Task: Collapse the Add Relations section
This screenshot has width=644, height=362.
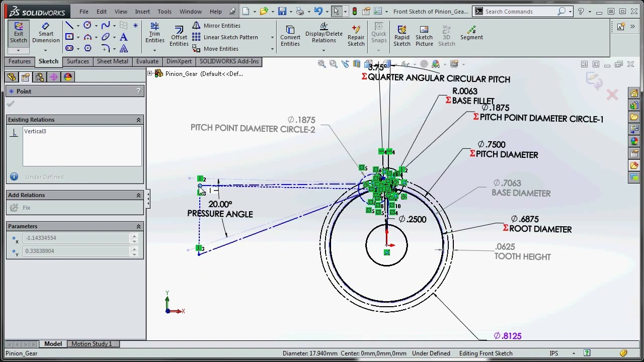Action: coord(138,195)
